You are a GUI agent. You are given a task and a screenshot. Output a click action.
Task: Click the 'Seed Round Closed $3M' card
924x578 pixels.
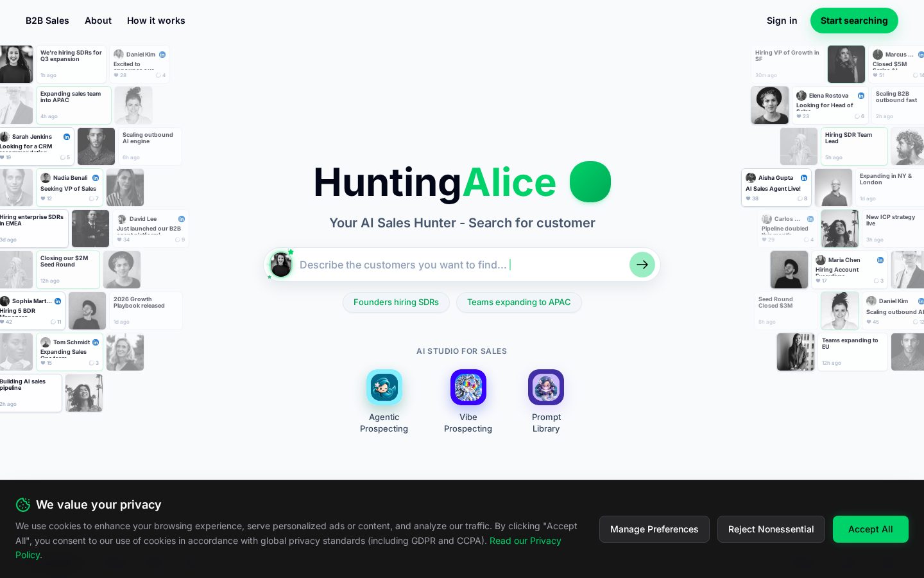tap(786, 311)
